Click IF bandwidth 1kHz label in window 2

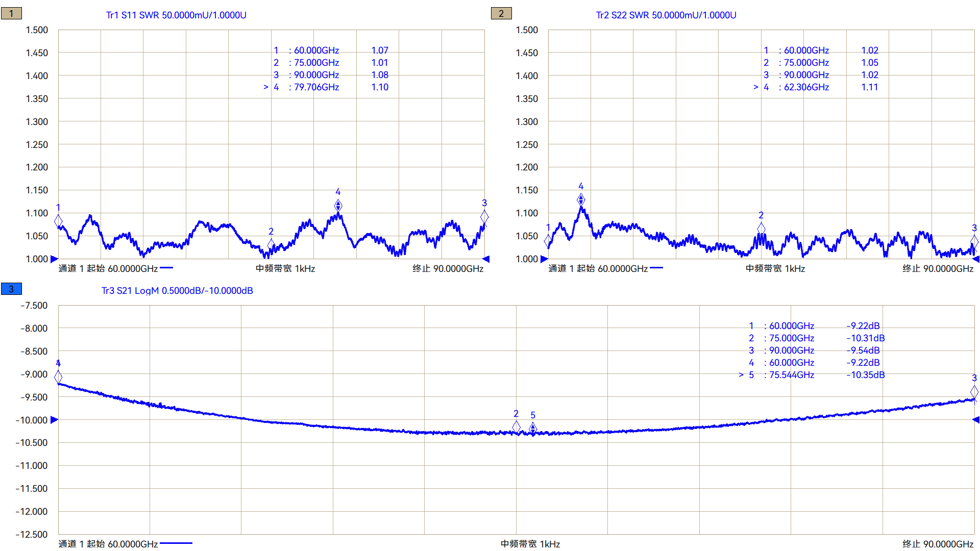click(x=775, y=269)
